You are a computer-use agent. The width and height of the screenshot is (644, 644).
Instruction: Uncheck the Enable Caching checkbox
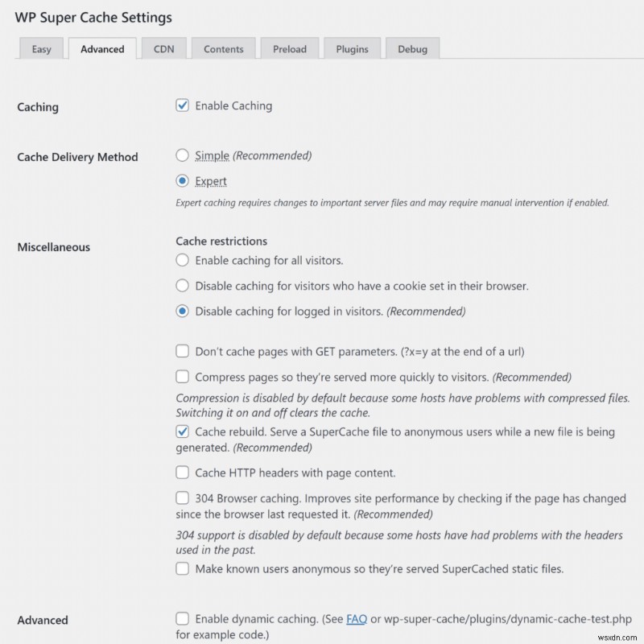coord(181,105)
